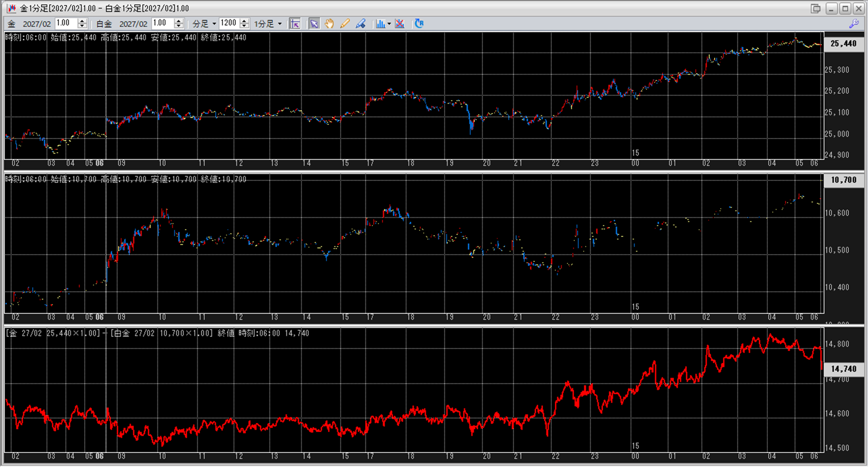Viewport: 868px width, 467px height.
Task: Click the 白金 contract month 2027/02 label
Action: coord(133,24)
